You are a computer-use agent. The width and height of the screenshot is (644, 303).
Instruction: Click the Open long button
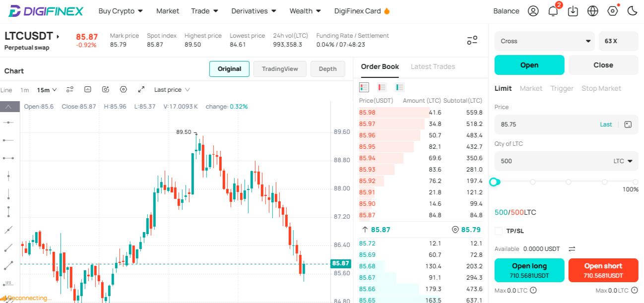[x=529, y=270]
